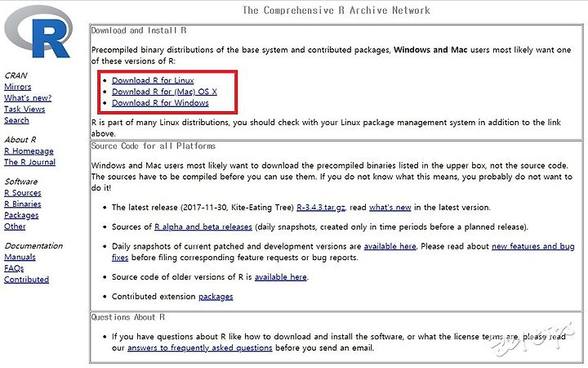
Task: Open the Download R for Linux link
Action: click(153, 80)
